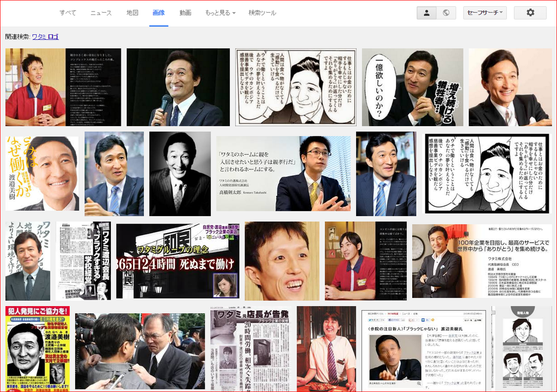The height and width of the screenshot is (392, 557).
Task: Open thumbnail of man in short-sleeve shirt and tie at table
Action: [326, 349]
